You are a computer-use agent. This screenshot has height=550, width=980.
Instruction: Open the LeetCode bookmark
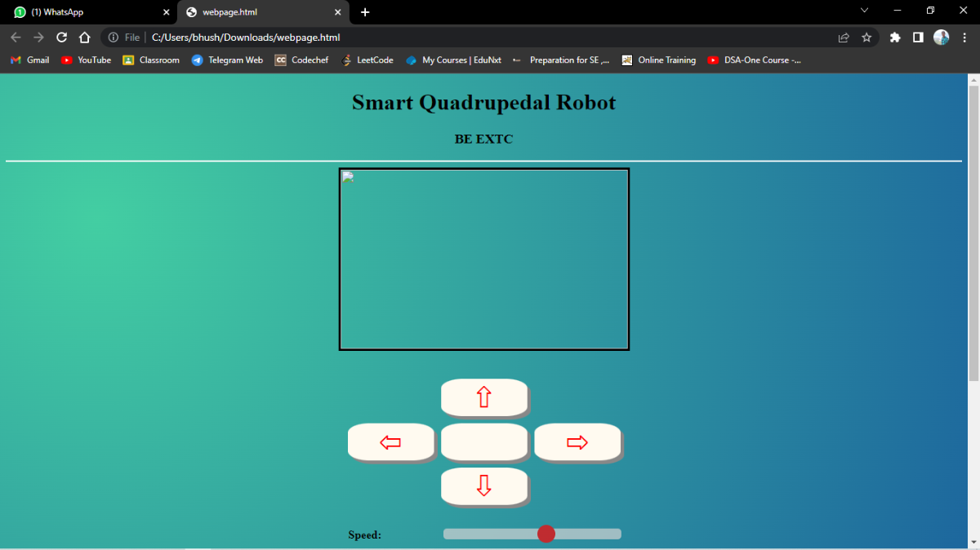tap(367, 60)
